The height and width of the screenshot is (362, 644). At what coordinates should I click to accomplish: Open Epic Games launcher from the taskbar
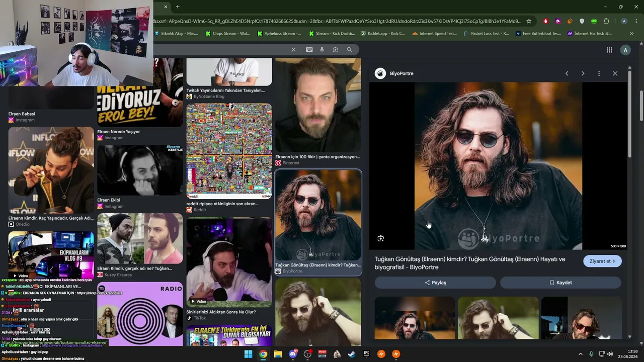[367, 354]
